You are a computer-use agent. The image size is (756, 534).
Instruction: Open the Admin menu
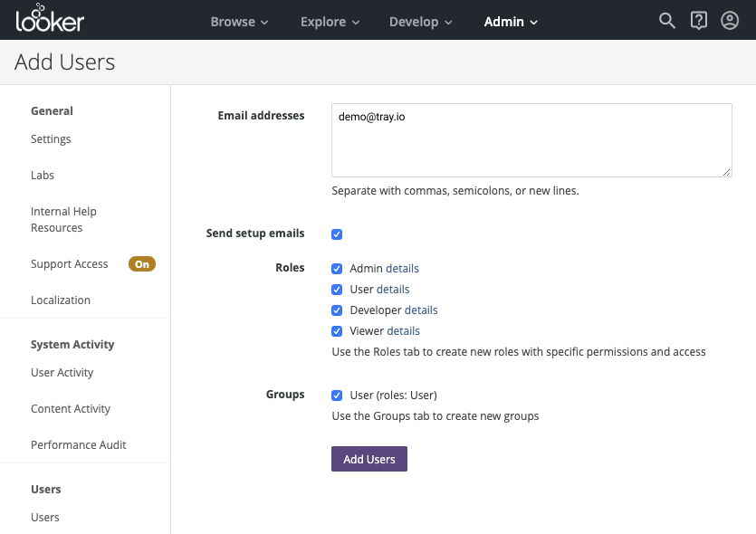pos(510,21)
